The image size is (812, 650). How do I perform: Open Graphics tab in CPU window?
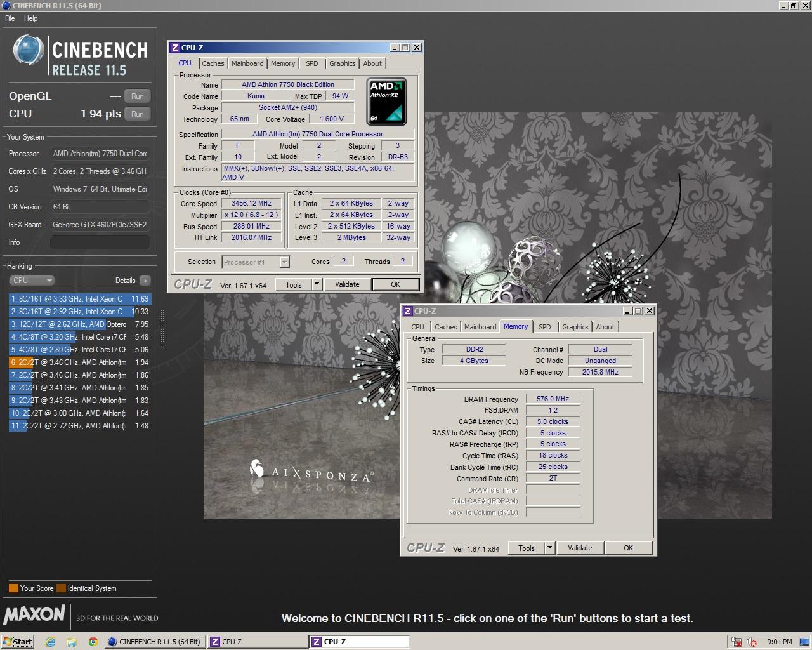342,63
